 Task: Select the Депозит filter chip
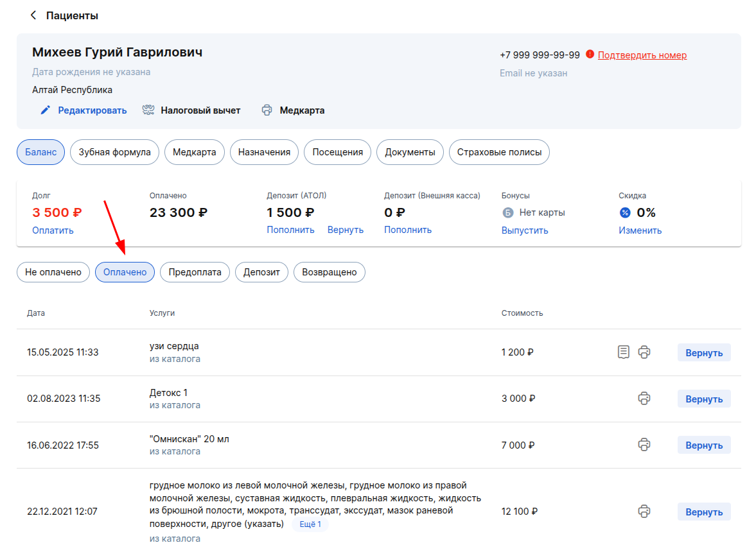(x=261, y=272)
